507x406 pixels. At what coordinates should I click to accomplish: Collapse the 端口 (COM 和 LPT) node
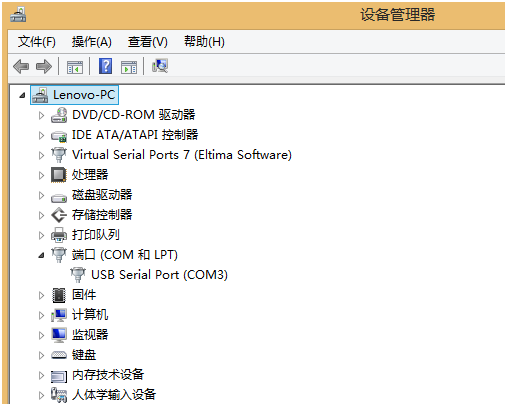click(41, 256)
